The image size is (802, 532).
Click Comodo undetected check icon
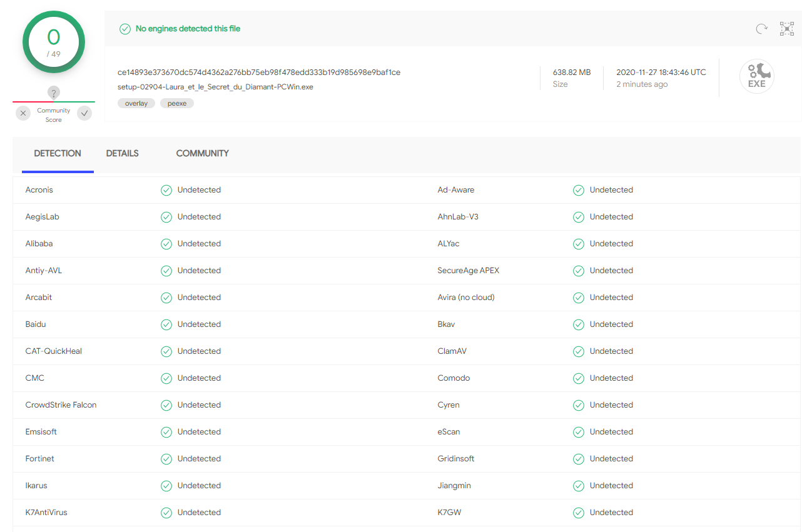coord(579,378)
